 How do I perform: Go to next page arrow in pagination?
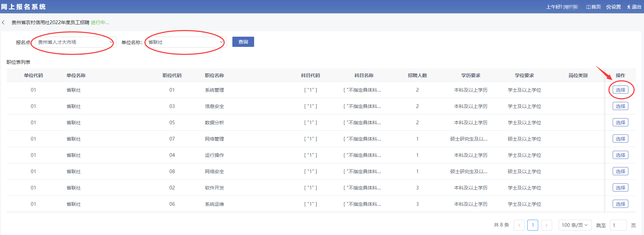click(x=546, y=225)
